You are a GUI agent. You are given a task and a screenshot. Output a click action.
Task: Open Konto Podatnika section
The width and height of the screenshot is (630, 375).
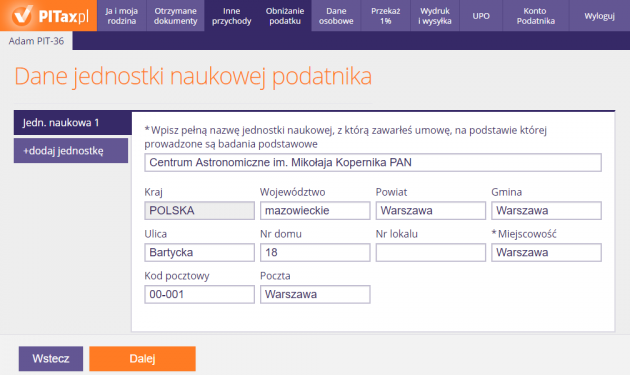[536, 16]
